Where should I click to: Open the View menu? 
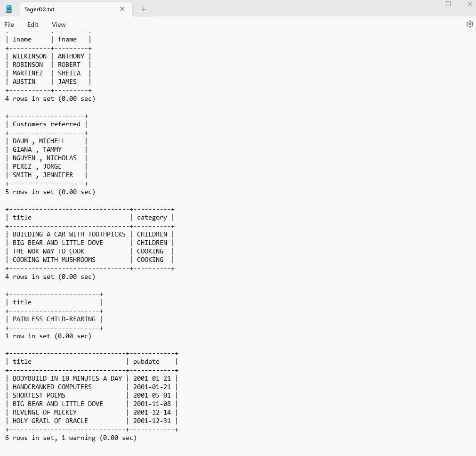coord(59,24)
